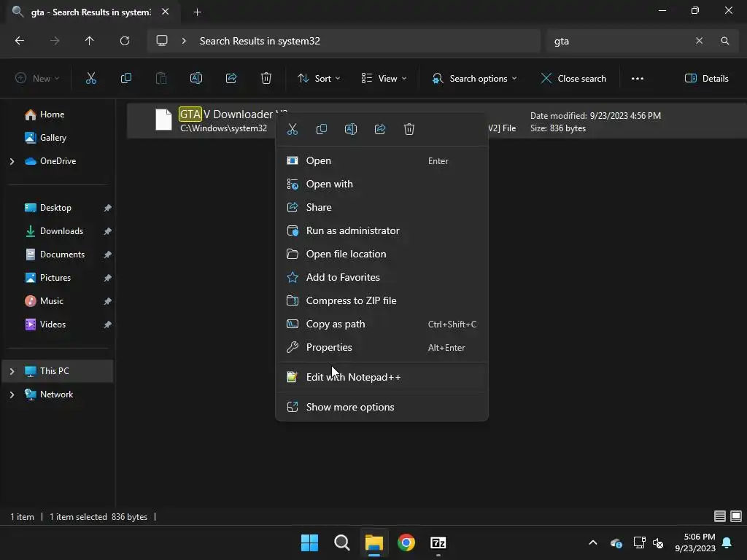Click the Delete trash icon in the context menu
This screenshot has width=747, height=560.
409,129
